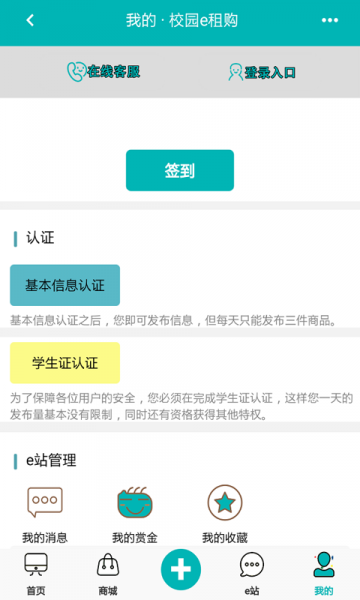360x600 pixels.
Task: Open 我的收藏 star icon
Action: pos(225,502)
